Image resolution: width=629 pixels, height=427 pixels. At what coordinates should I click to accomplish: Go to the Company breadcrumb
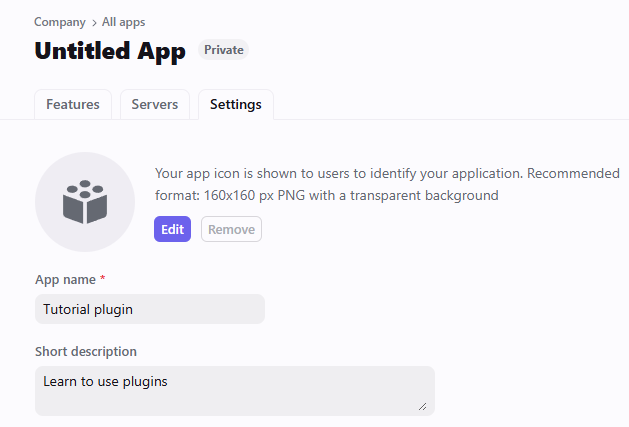60,22
